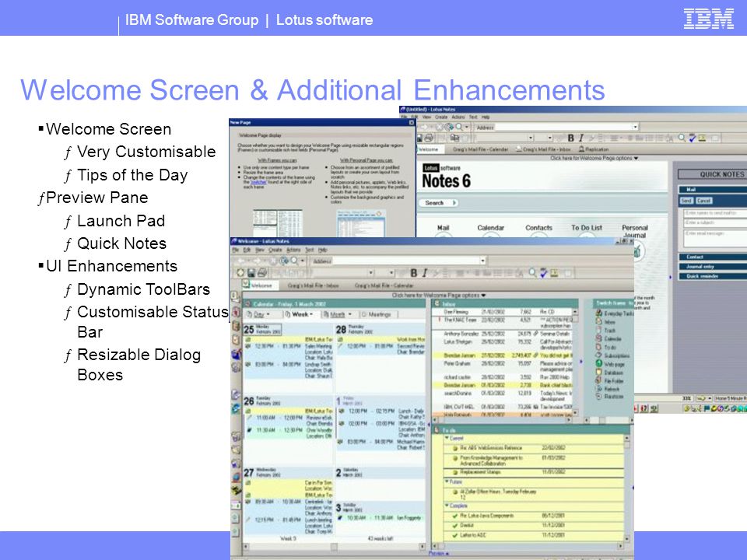Click the Calendar panel horizontal scrollbar
The height and width of the screenshot is (560, 747).
334,547
